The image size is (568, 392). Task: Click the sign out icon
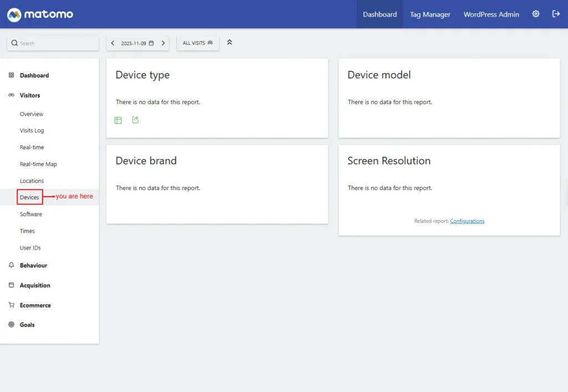click(556, 14)
